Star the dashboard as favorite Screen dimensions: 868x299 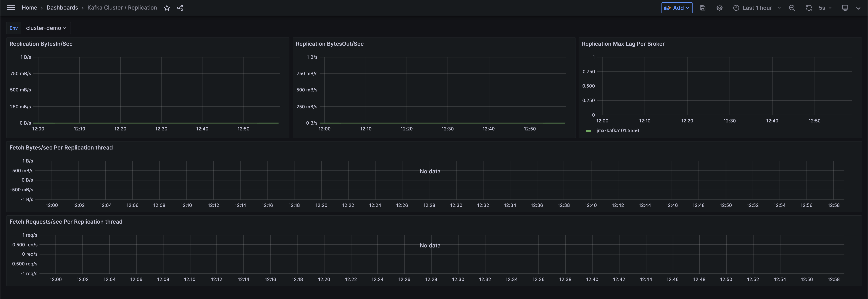click(167, 8)
